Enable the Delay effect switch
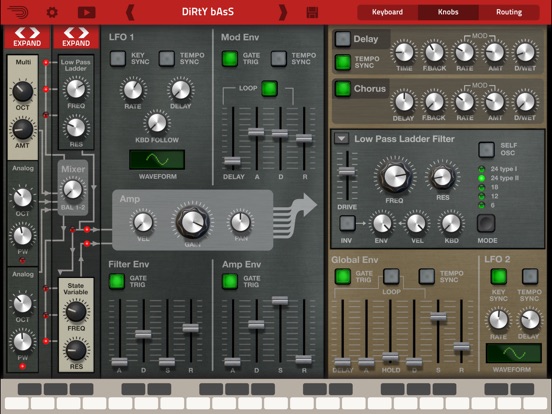This screenshot has width=552, height=414. [x=343, y=39]
